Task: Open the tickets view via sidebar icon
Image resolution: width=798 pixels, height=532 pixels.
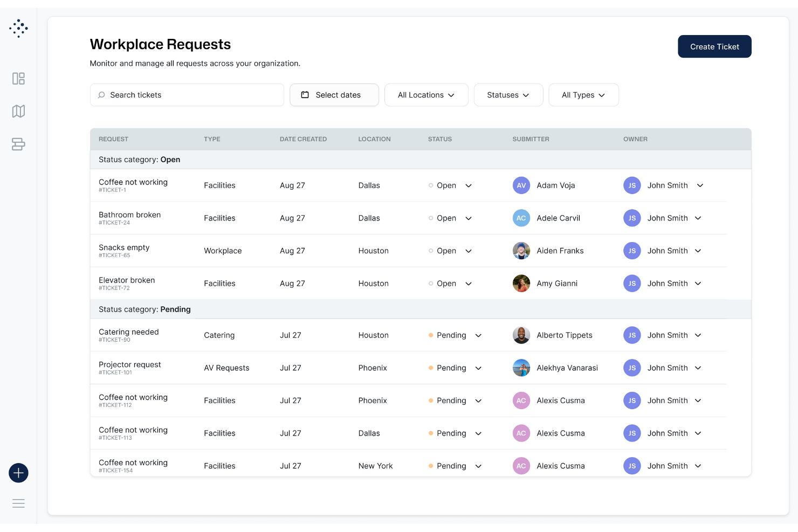Action: click(18, 144)
